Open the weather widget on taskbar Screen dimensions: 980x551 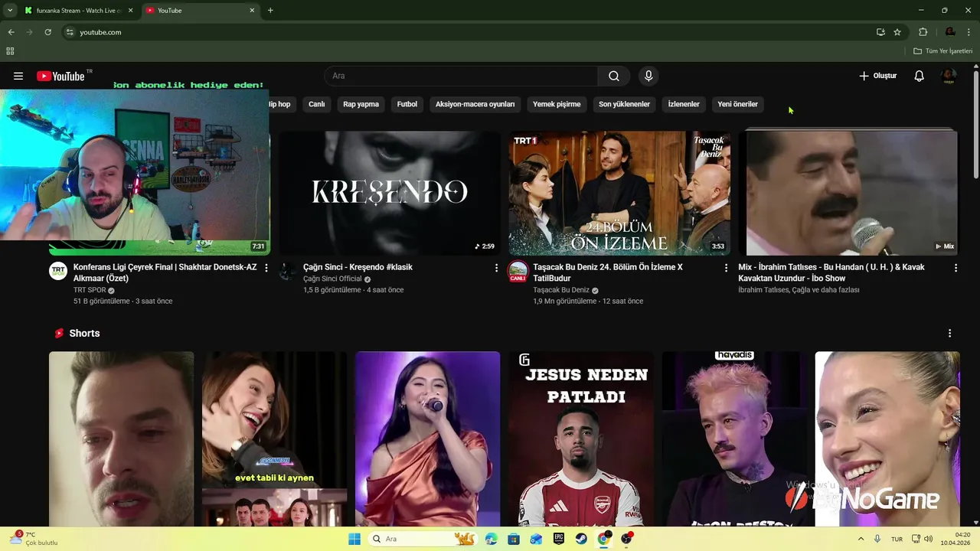(33, 539)
